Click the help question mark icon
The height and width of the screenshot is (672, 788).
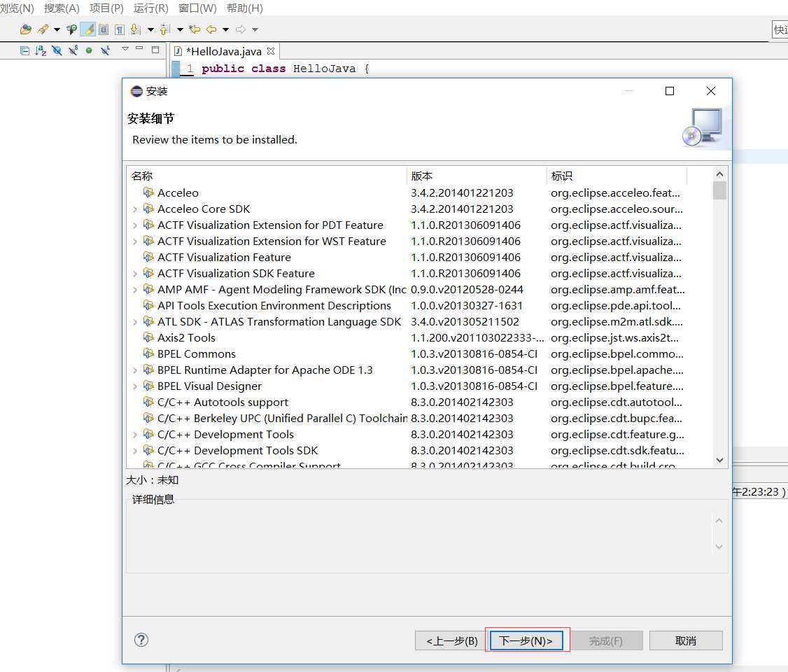coord(141,640)
